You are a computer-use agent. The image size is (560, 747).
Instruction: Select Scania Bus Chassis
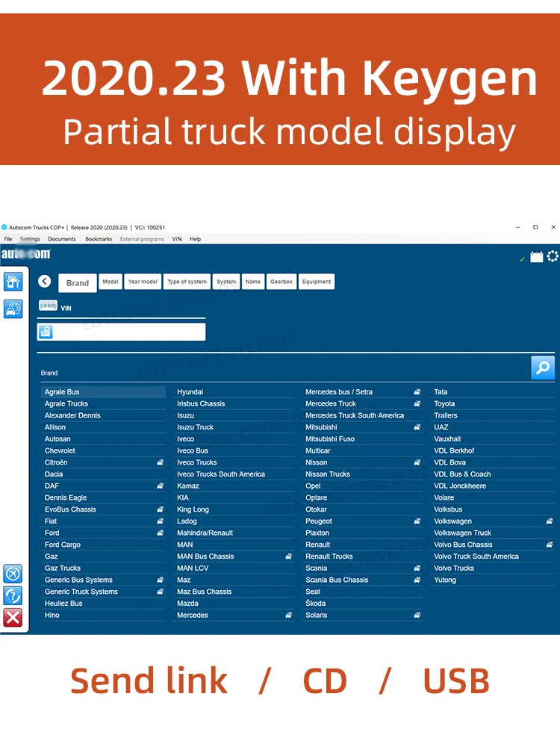362,580
